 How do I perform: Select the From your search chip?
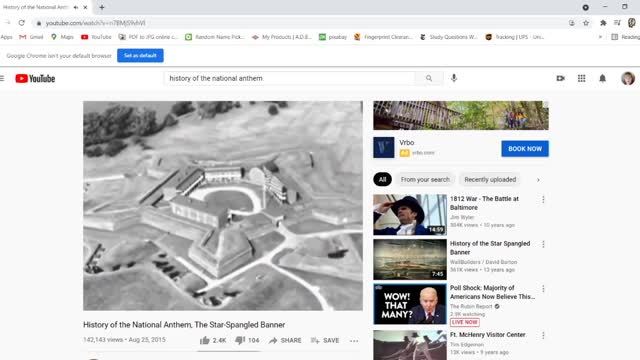point(425,180)
